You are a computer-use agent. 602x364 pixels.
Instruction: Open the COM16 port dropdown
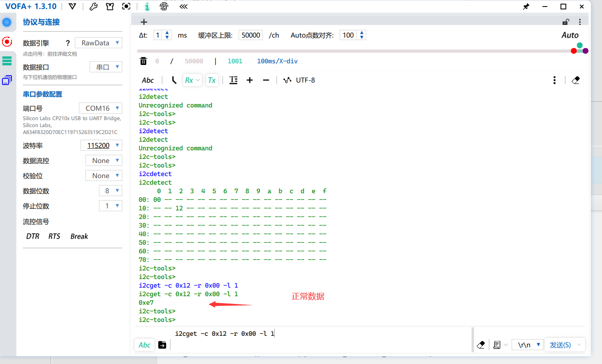click(x=101, y=108)
